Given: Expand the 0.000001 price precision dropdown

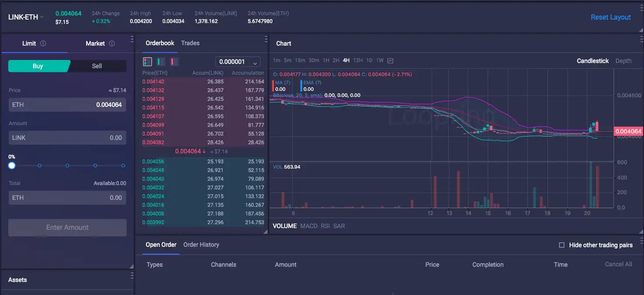Looking at the screenshot, I should 238,62.
